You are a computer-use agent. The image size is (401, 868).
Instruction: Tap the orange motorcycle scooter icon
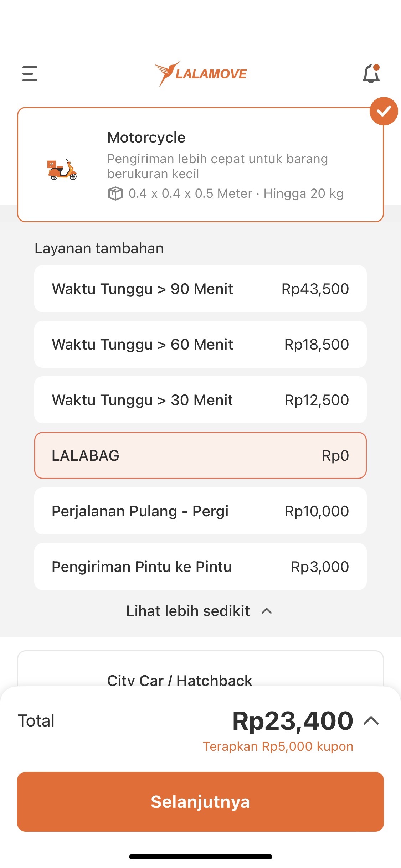pos(62,170)
